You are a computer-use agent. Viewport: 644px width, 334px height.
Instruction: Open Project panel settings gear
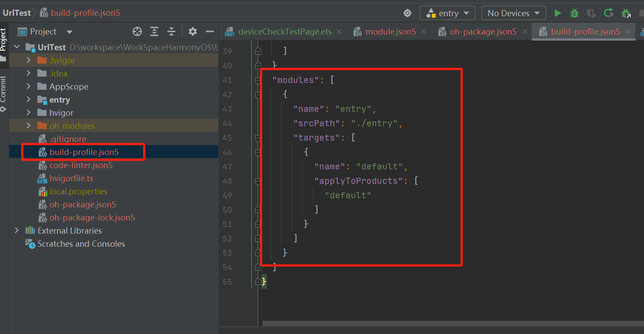coord(193,31)
